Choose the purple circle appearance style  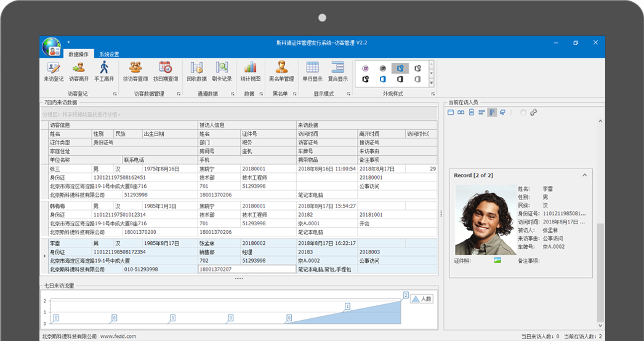point(365,68)
